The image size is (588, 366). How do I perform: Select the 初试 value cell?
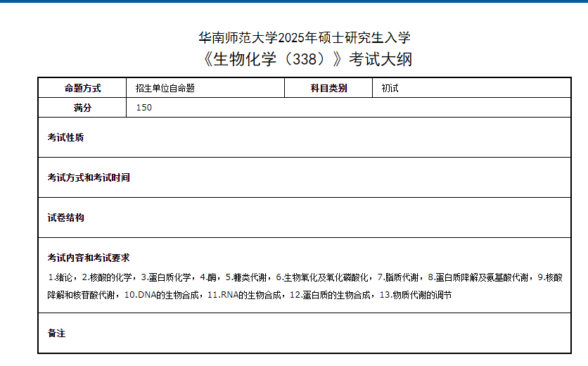pyautogui.click(x=472, y=88)
